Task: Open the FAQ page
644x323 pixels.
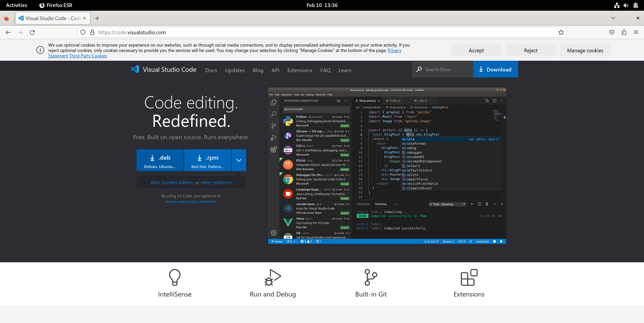Action: point(325,70)
